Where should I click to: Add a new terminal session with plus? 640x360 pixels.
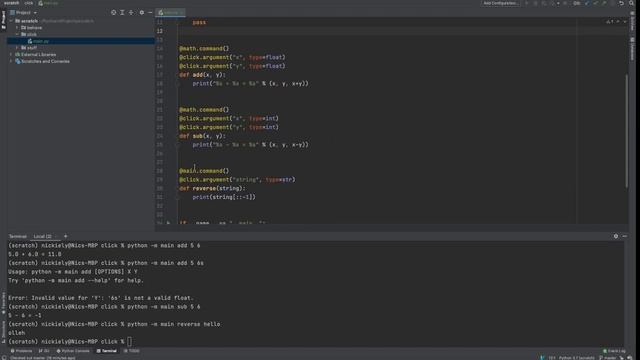click(x=65, y=236)
